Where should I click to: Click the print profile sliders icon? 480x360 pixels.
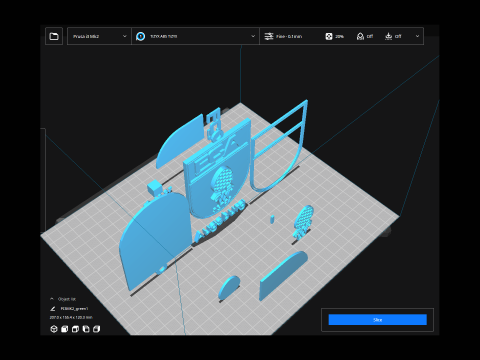coord(269,36)
